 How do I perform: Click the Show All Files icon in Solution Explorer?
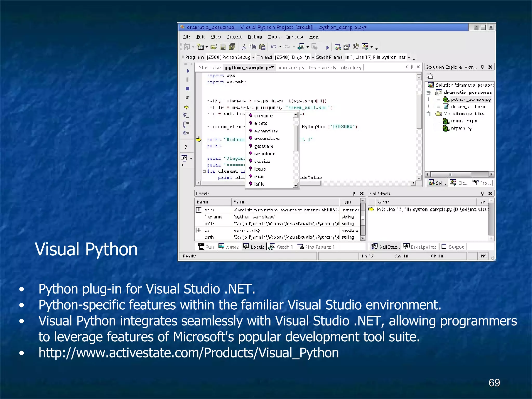pyautogui.click(x=430, y=76)
